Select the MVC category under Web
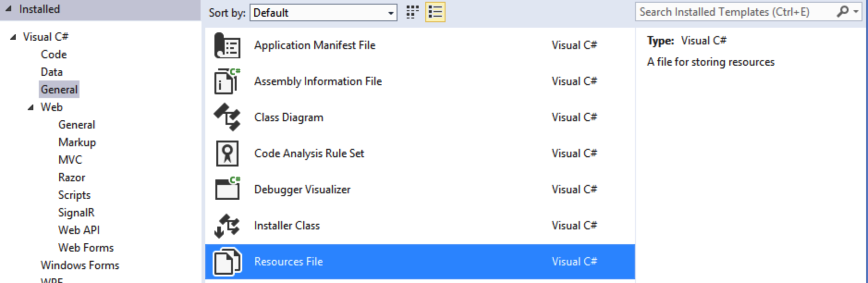This screenshot has width=868, height=283. [70, 160]
